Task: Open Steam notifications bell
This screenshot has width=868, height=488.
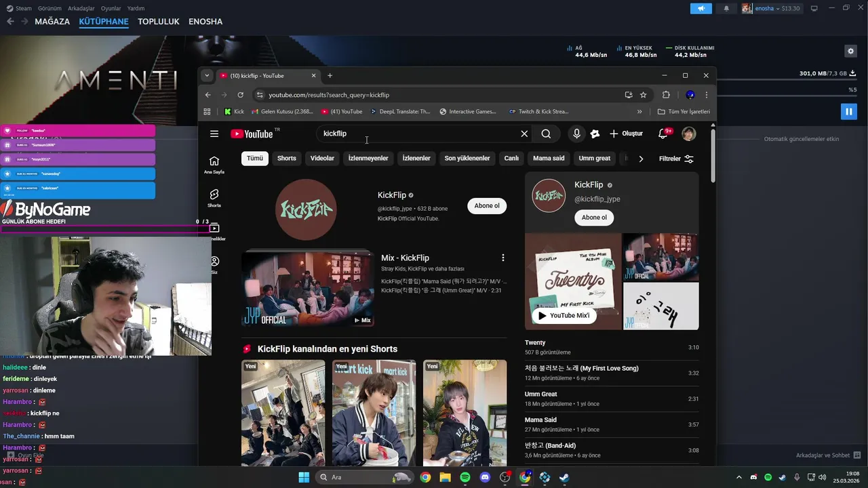Action: 726,8
